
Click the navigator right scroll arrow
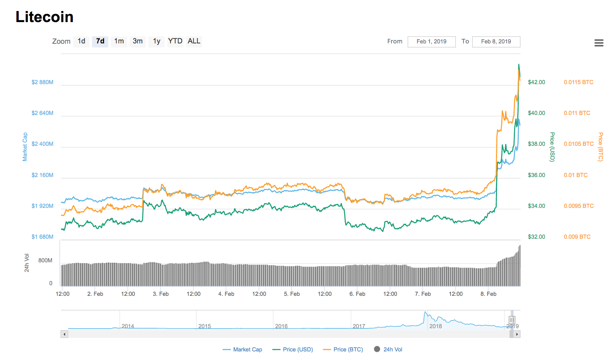(x=517, y=334)
